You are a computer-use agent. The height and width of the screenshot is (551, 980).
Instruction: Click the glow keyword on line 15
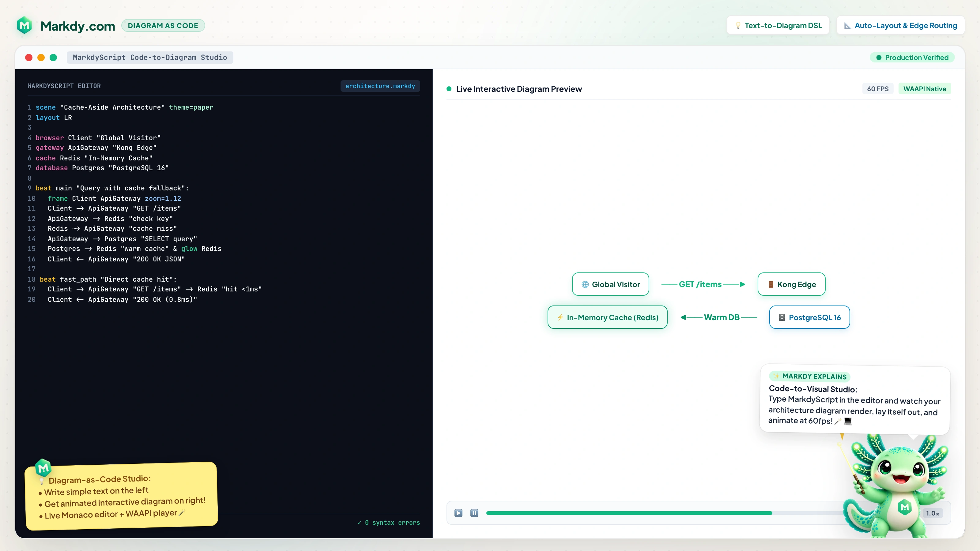pos(189,248)
